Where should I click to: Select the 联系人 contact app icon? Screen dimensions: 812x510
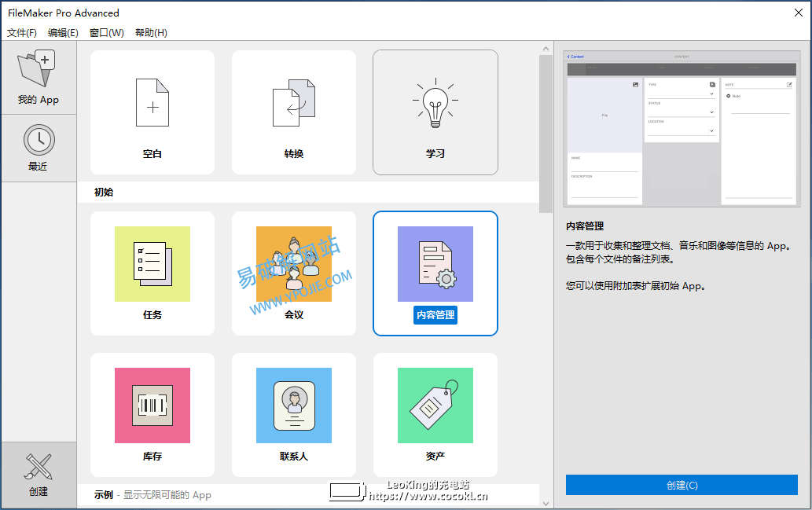tap(294, 405)
